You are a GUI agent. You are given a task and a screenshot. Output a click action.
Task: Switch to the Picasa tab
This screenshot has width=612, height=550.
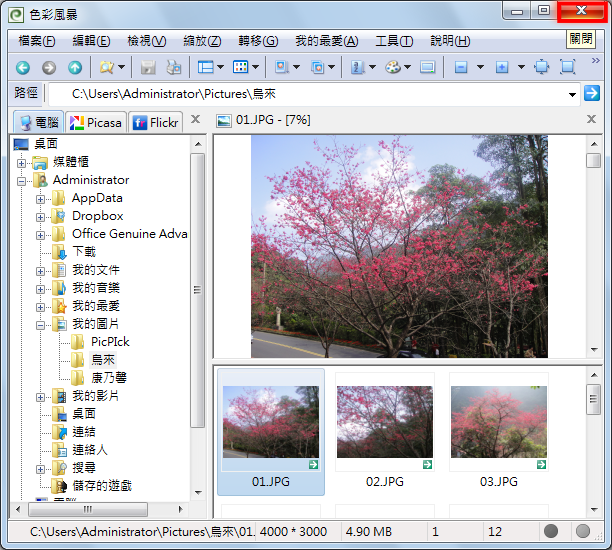96,123
